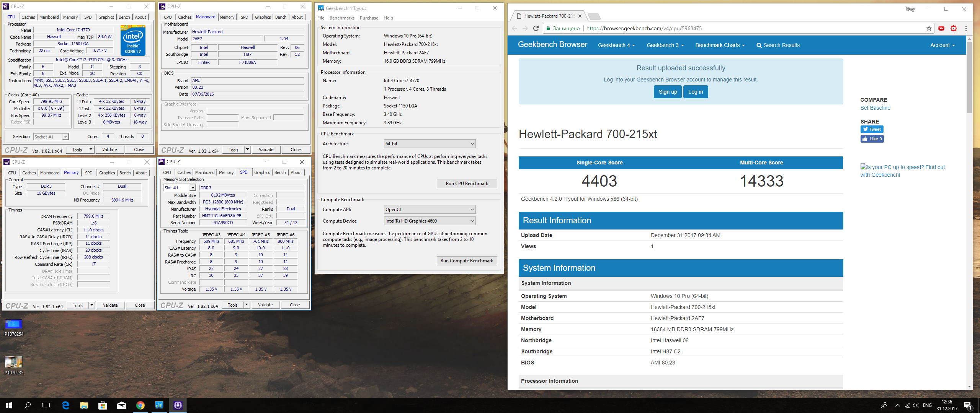Click the ENG language indicator

point(927,405)
